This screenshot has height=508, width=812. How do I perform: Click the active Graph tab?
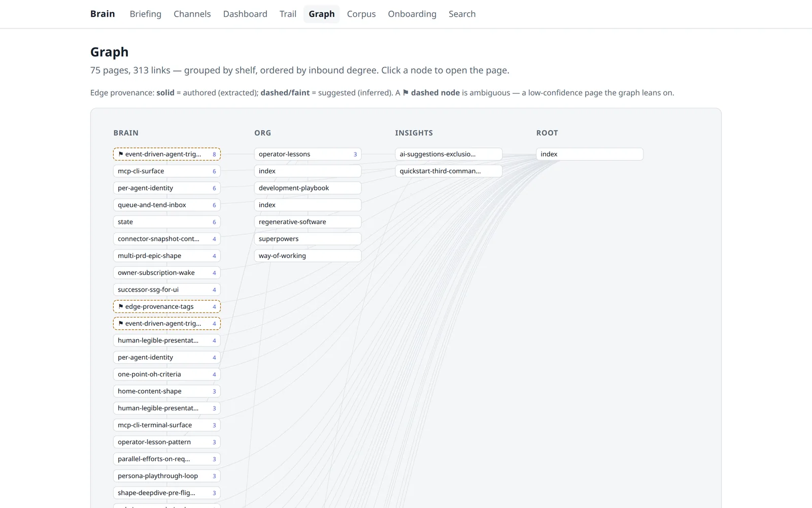[x=322, y=14]
